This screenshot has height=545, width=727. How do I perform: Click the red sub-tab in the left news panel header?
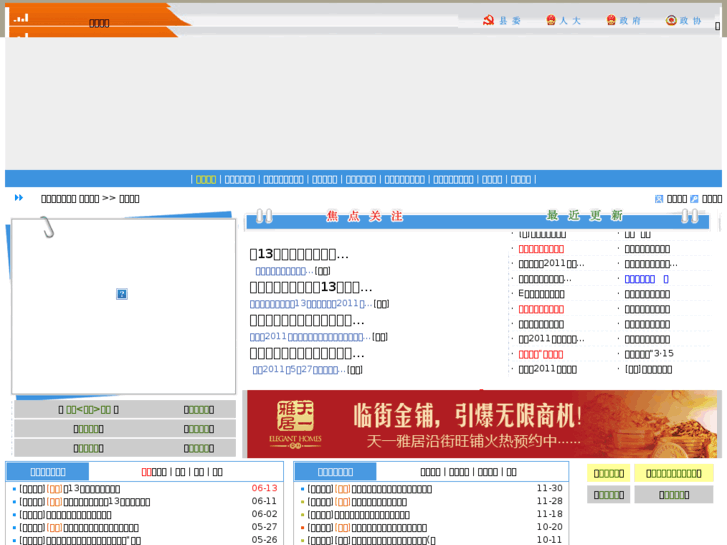147,472
